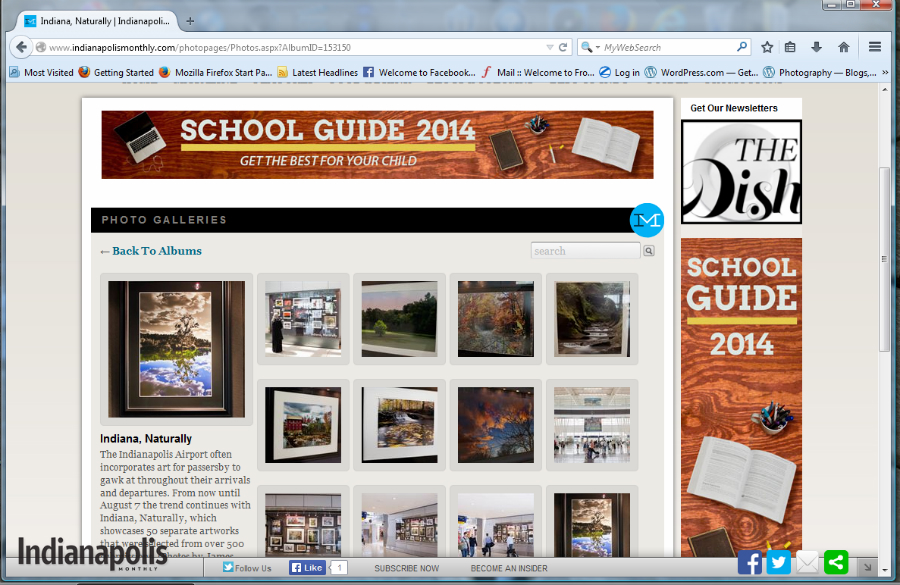Bookmark this page with the star icon
Screen dimensions: 900x585
[767, 47]
